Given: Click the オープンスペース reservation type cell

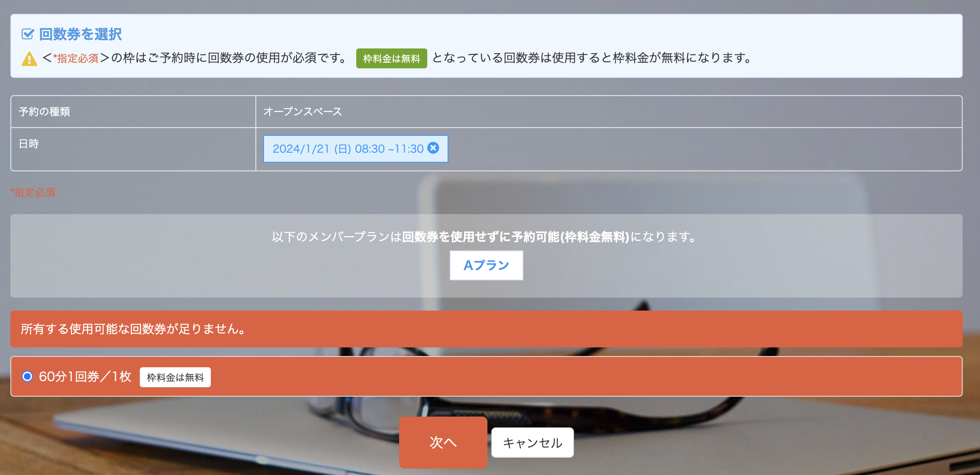Looking at the screenshot, I should pos(303,112).
